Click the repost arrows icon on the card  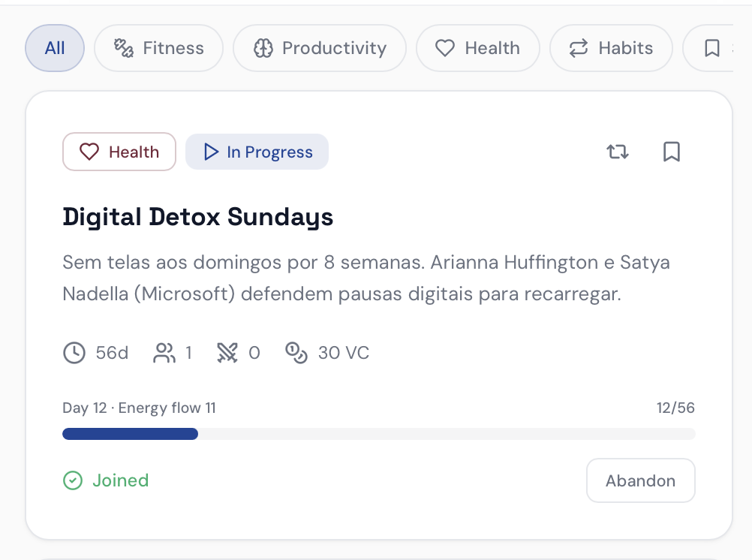[x=617, y=152]
